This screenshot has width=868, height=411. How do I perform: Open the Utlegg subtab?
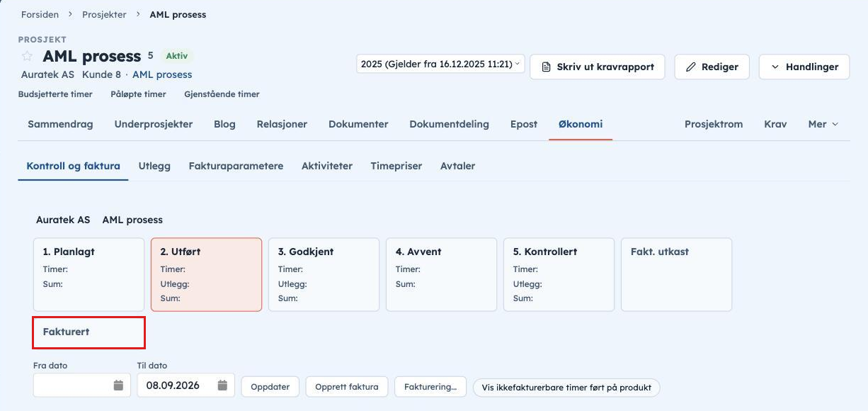pyautogui.click(x=154, y=166)
